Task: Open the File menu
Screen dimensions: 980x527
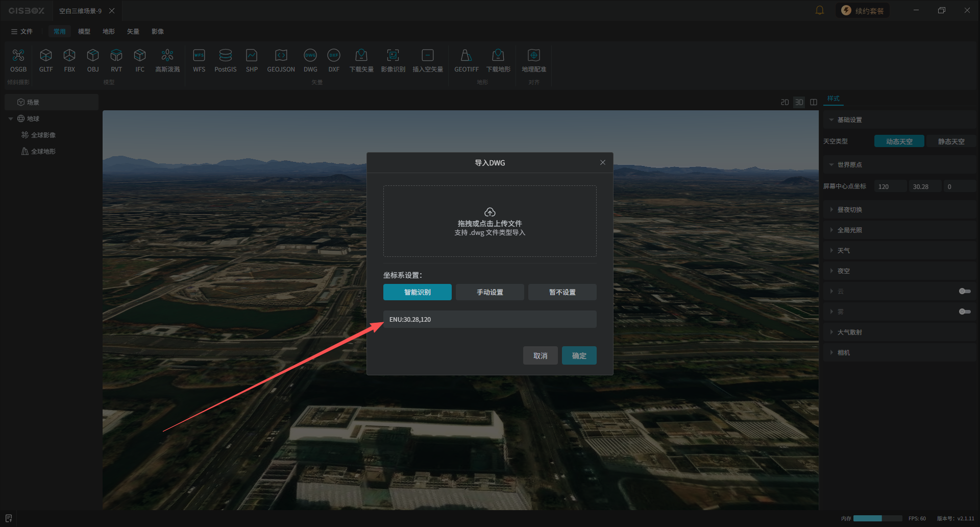Action: tap(22, 32)
